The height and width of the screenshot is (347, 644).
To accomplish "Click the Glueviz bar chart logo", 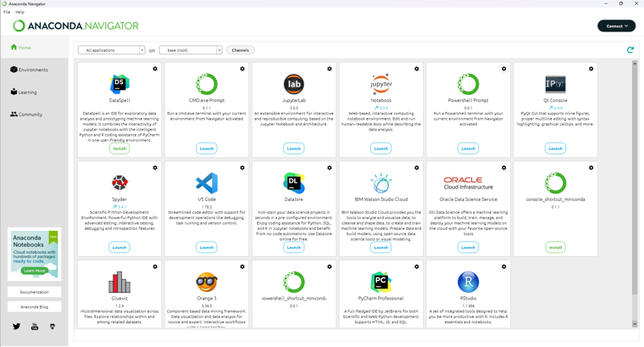I will 119,282.
